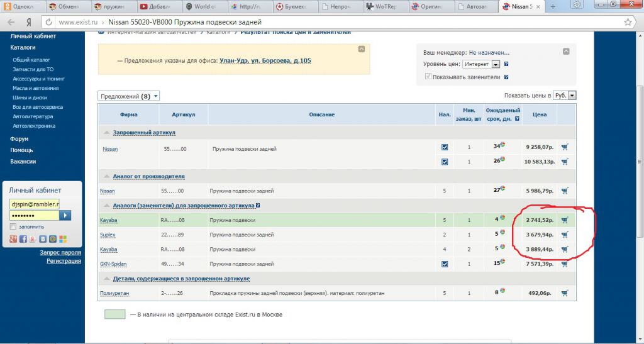The image size is (644, 344).
Task: Collapse the Запрошенный артикул section
Action: (108, 133)
